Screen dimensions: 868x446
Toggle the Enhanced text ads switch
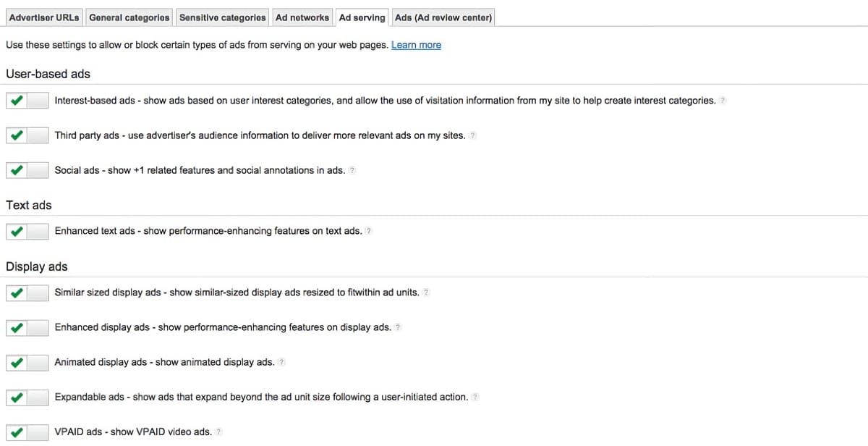27,232
